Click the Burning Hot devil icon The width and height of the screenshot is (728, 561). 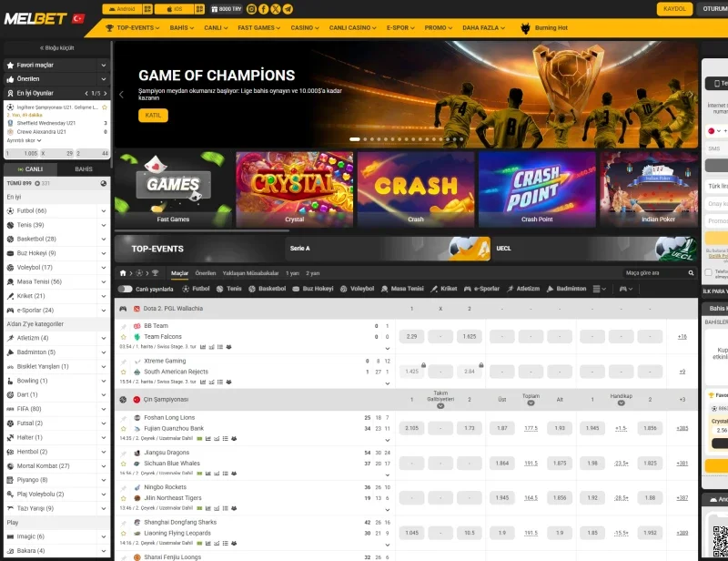(525, 28)
